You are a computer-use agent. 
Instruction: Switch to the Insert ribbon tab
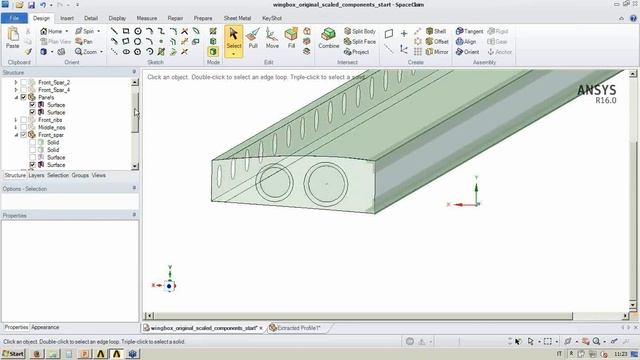tap(67, 18)
